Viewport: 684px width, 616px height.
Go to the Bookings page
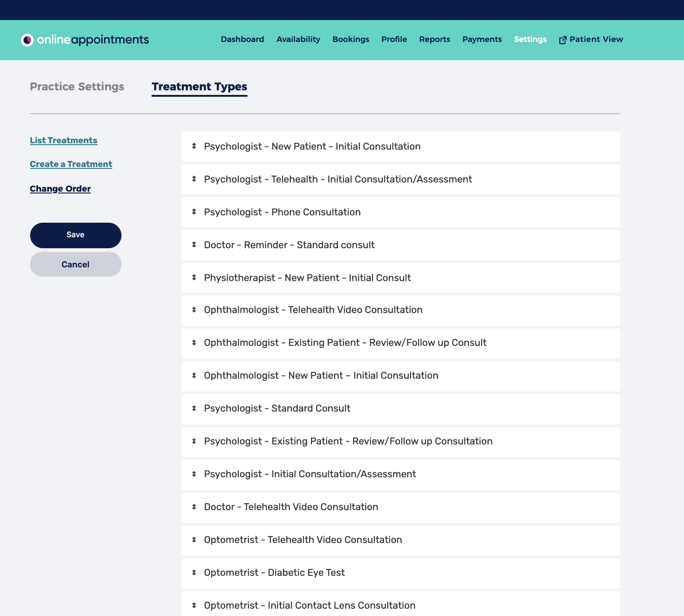click(x=351, y=39)
